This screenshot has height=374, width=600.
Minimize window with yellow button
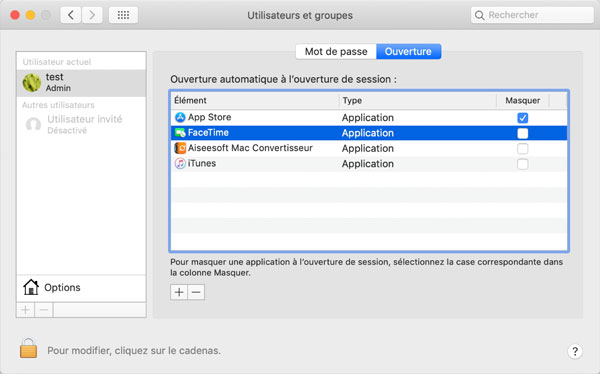click(30, 15)
